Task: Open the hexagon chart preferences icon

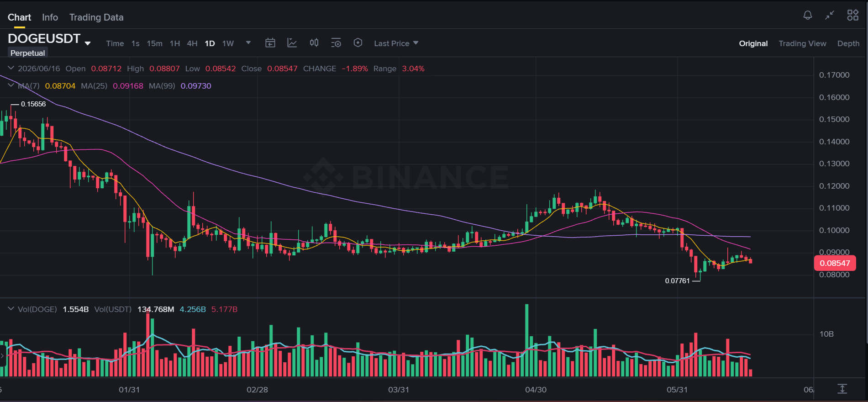Action: tap(358, 43)
